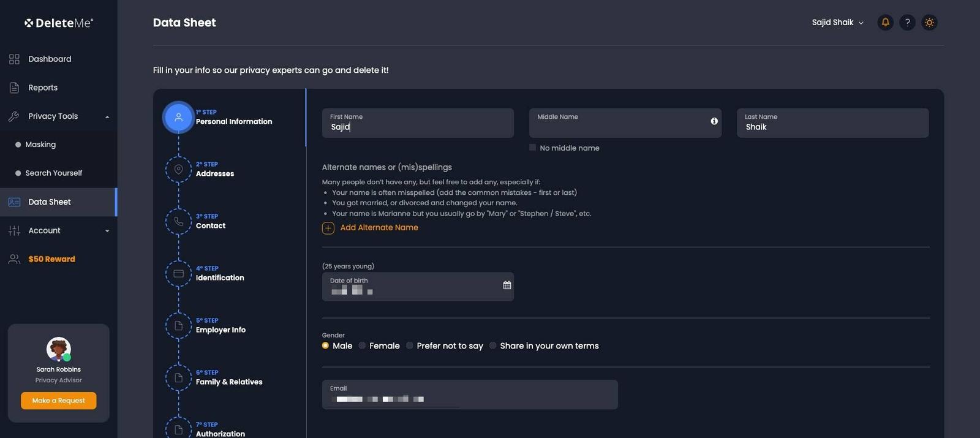Click the Make a Request button
The image size is (980, 438).
(58, 401)
